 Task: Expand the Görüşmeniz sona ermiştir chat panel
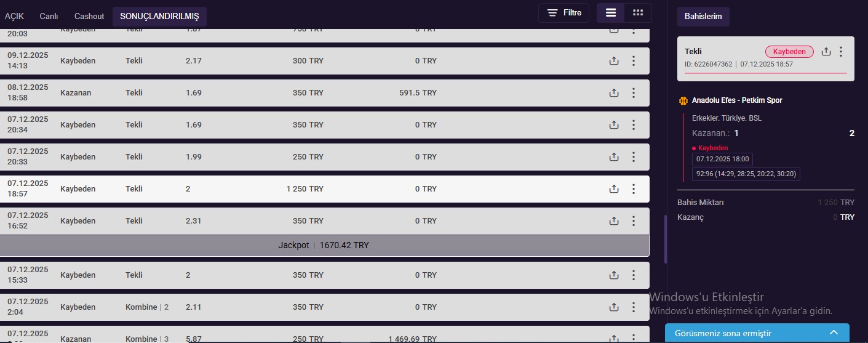click(834, 333)
